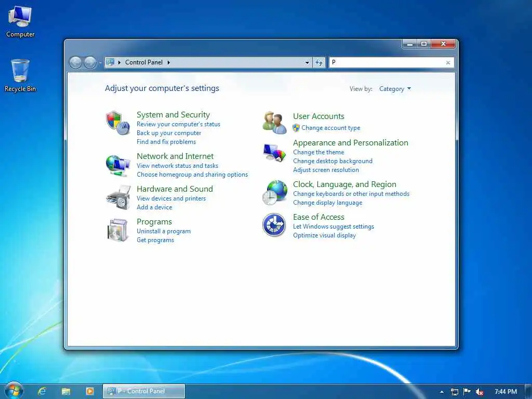This screenshot has height=399, width=532.
Task: Click Change display language link
Action: 327,203
